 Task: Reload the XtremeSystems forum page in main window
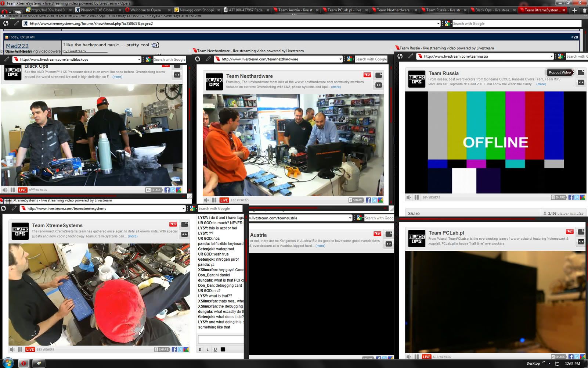tap(6, 23)
